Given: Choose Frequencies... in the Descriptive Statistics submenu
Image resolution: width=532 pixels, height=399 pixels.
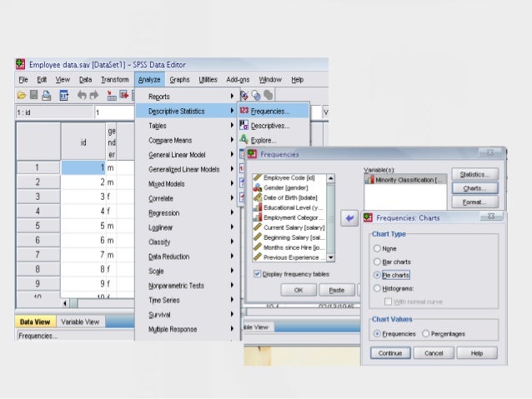Looking at the screenshot, I should coord(274,111).
